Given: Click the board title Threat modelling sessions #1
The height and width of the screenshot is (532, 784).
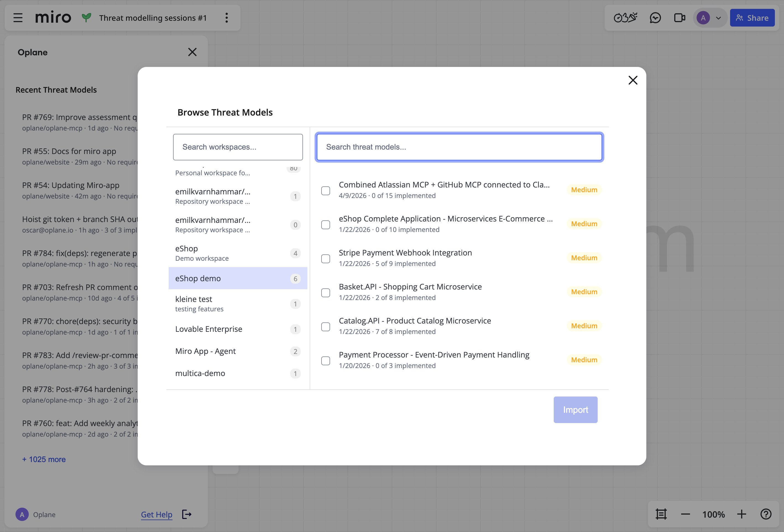Looking at the screenshot, I should pos(153,18).
